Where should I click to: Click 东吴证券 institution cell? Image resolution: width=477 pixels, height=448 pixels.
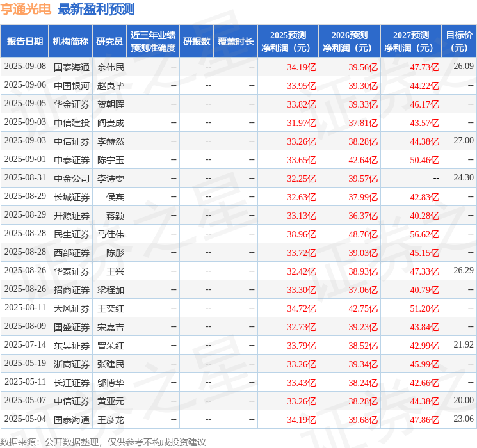(72, 346)
